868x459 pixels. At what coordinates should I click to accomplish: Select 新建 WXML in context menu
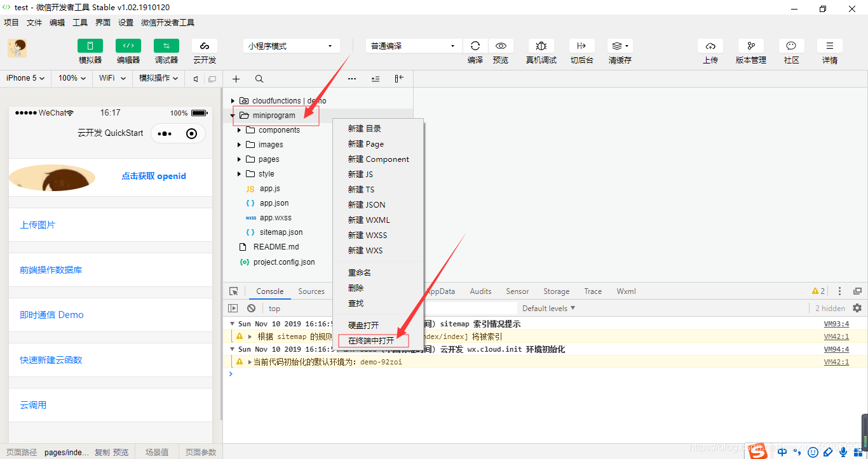(379, 220)
